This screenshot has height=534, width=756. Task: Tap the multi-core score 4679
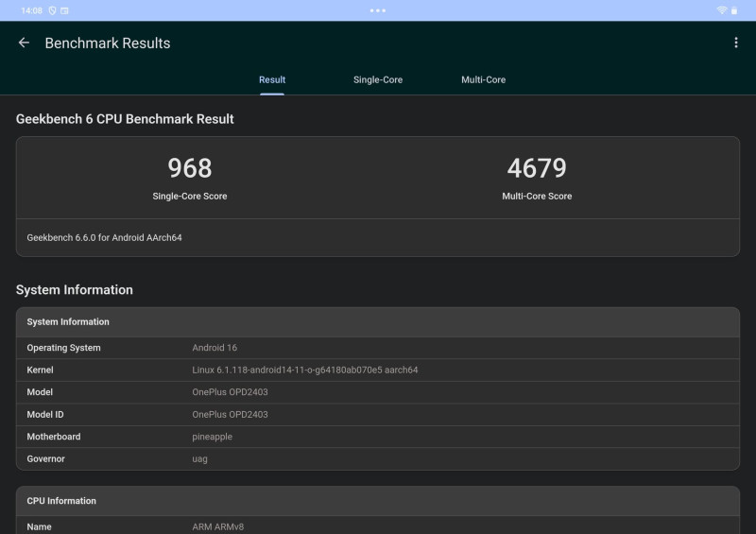coord(537,168)
